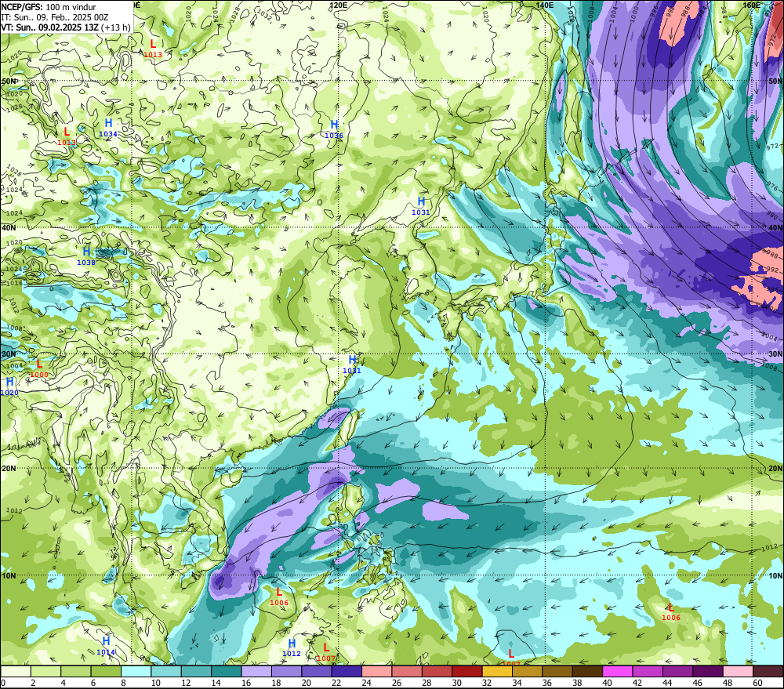
Task: Click the L 1013 marker beside H 1034
Action: tap(67, 136)
